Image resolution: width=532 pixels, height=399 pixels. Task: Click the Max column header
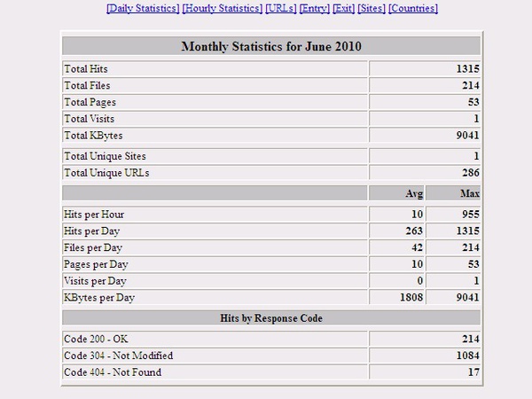pyautogui.click(x=470, y=193)
